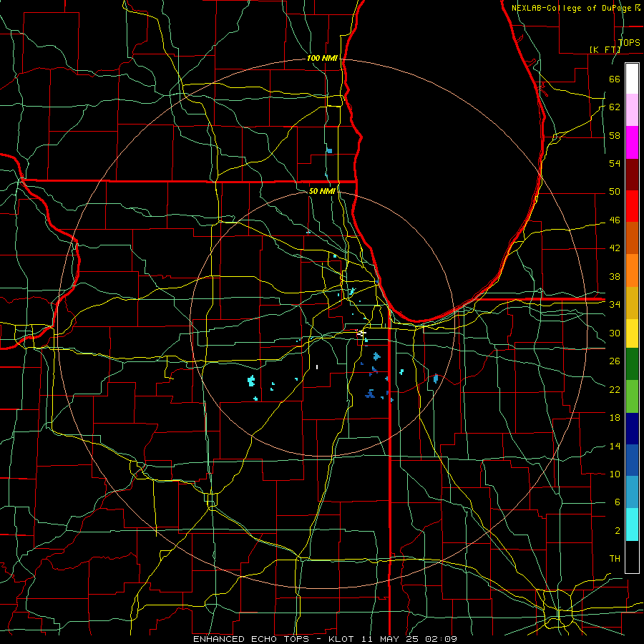Click the navy blue legend swatch
The image size is (644, 644).
[632, 429]
